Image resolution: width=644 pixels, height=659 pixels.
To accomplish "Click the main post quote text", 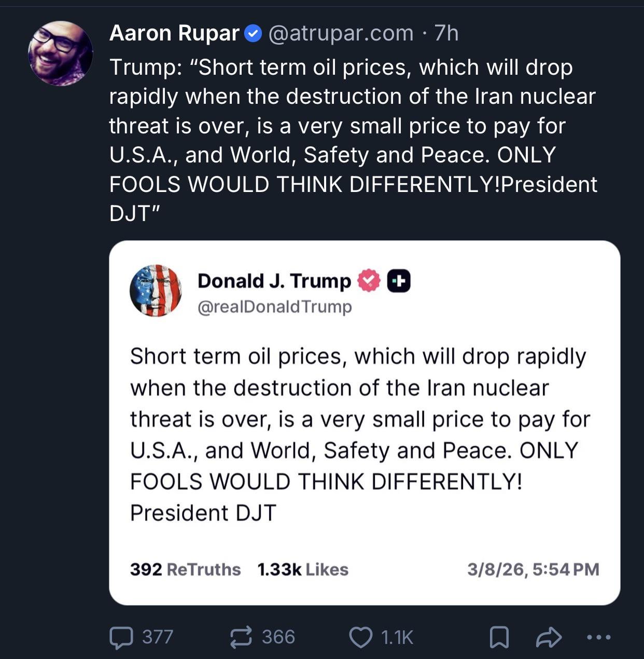I will coord(353,140).
